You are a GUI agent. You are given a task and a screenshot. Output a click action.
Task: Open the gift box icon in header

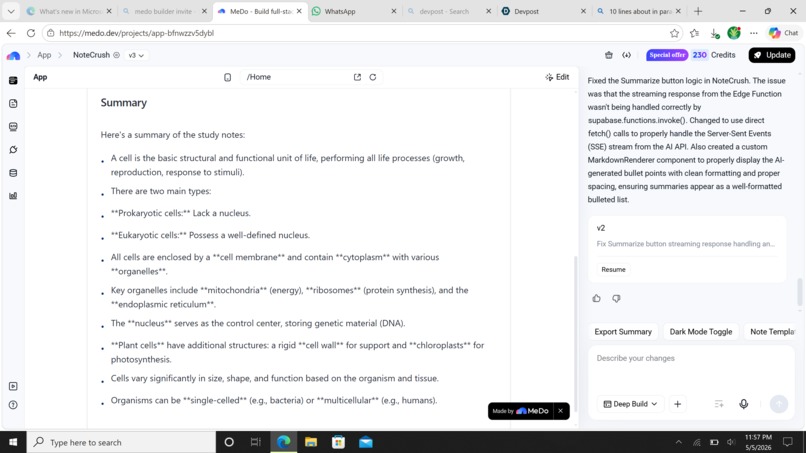609,55
